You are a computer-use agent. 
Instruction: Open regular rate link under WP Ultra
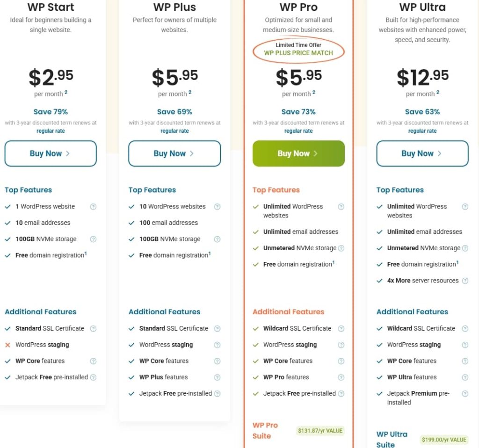click(422, 131)
